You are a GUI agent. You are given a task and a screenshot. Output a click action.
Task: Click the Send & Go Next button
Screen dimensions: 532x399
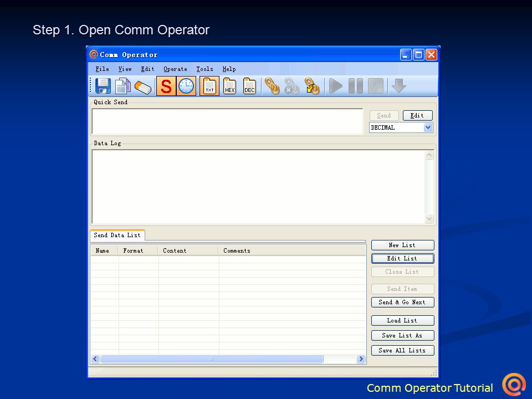click(402, 302)
